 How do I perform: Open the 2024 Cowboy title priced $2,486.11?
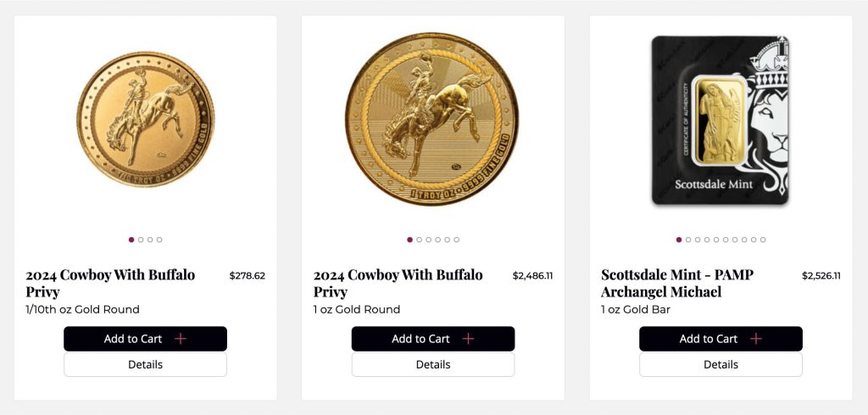[398, 283]
